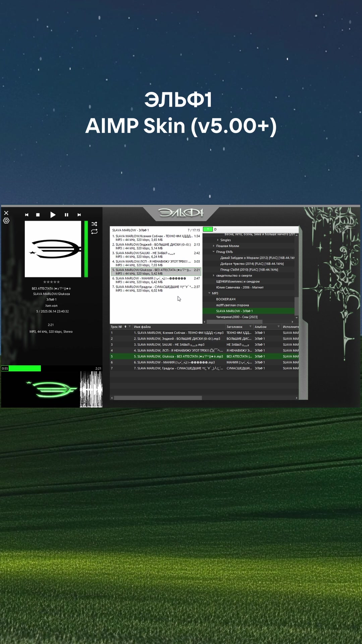The height and width of the screenshot is (644, 362).
Task: Open folder Доброе Чувство (2014)
Action: coord(252,264)
